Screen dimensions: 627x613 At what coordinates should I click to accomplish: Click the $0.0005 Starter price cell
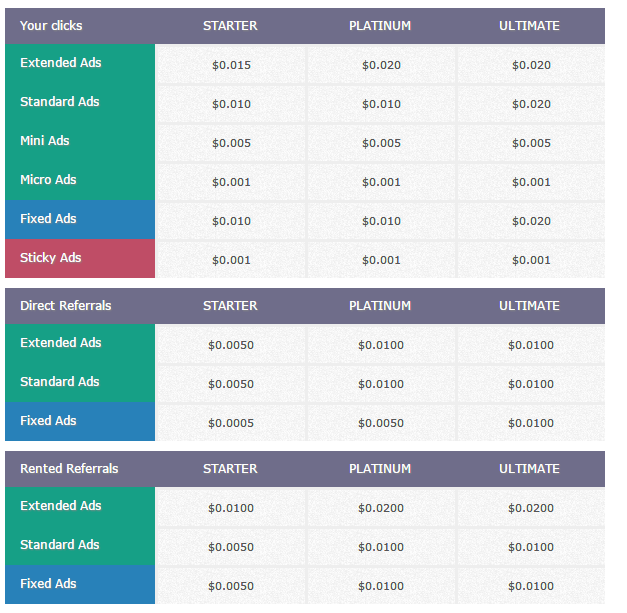tap(231, 423)
